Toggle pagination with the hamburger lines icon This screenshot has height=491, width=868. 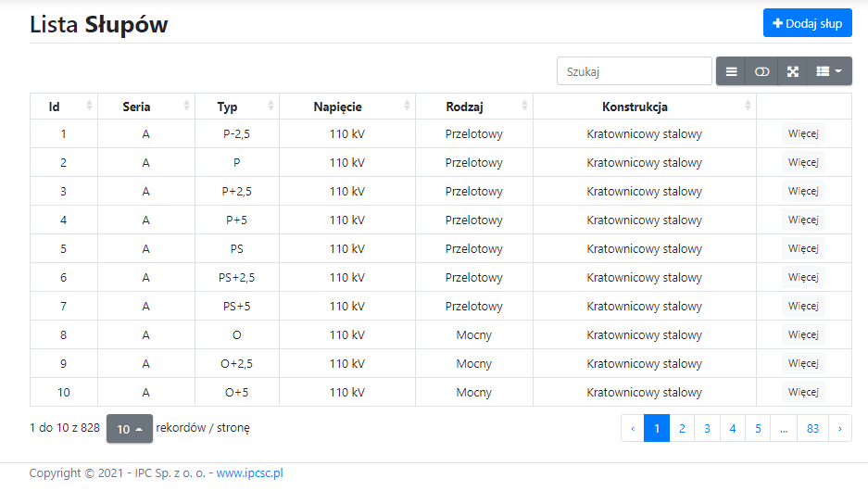pyautogui.click(x=732, y=71)
